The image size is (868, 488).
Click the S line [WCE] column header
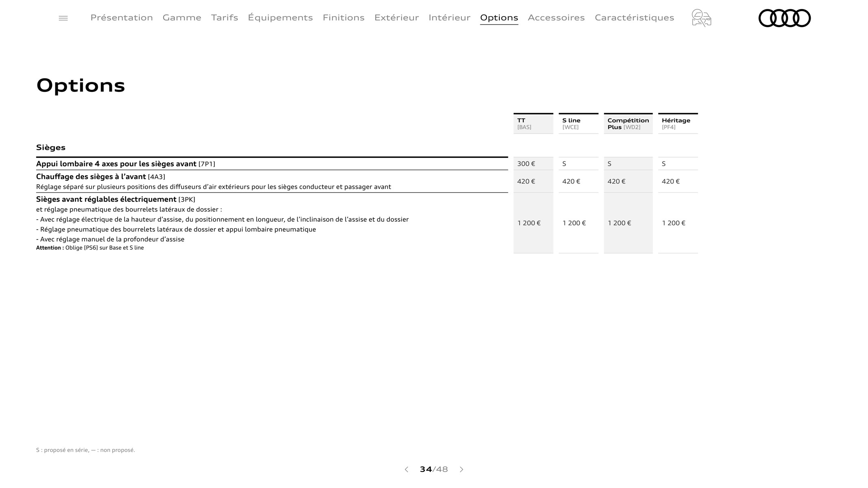(578, 124)
